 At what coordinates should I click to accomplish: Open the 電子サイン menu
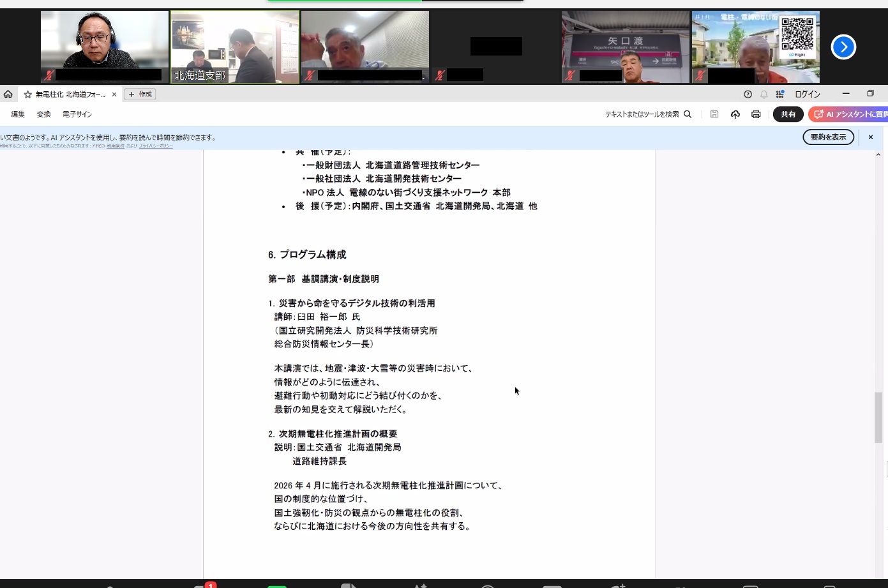pyautogui.click(x=77, y=114)
